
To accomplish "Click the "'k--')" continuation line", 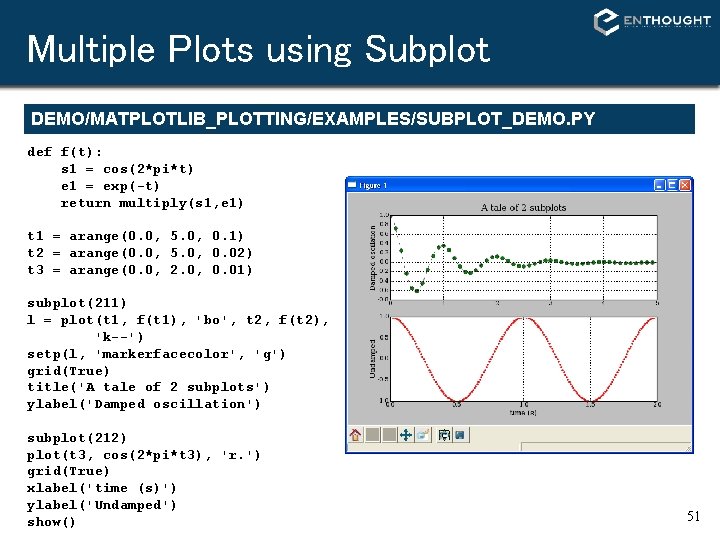I will pyautogui.click(x=119, y=337).
